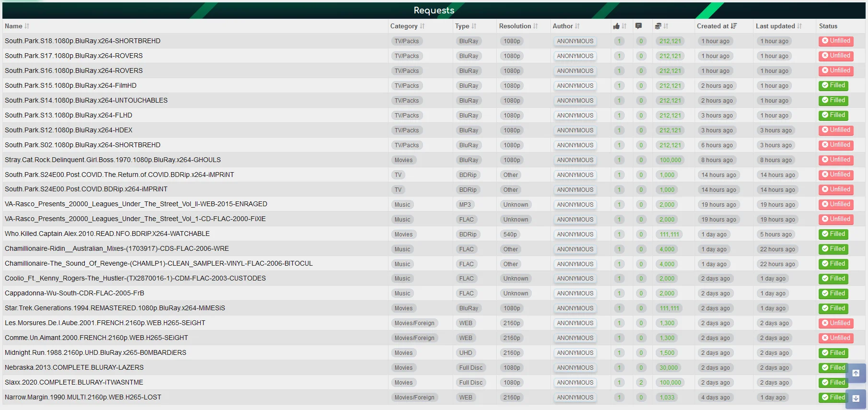Click the Created at descending sort icon
Image resolution: width=868 pixels, height=410 pixels.
(734, 26)
